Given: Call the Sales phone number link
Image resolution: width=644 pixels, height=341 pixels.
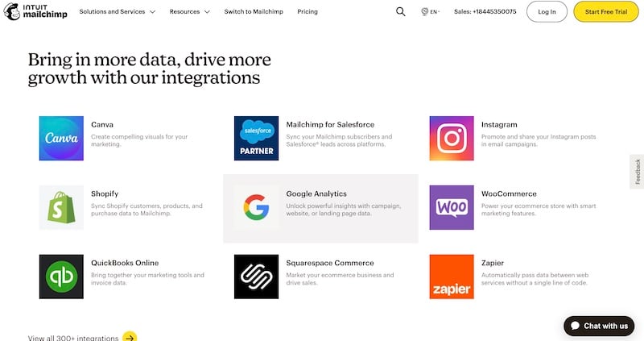Looking at the screenshot, I should (485, 11).
